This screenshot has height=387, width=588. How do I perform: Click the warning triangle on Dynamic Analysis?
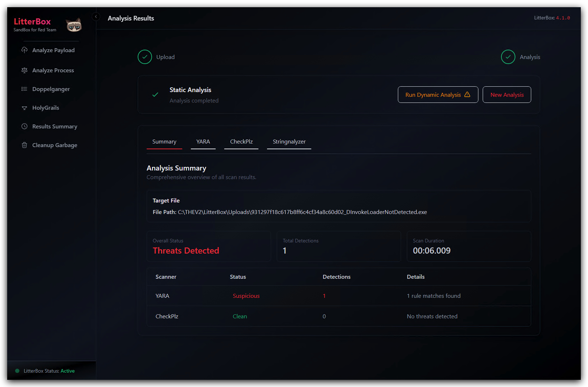[x=467, y=94]
